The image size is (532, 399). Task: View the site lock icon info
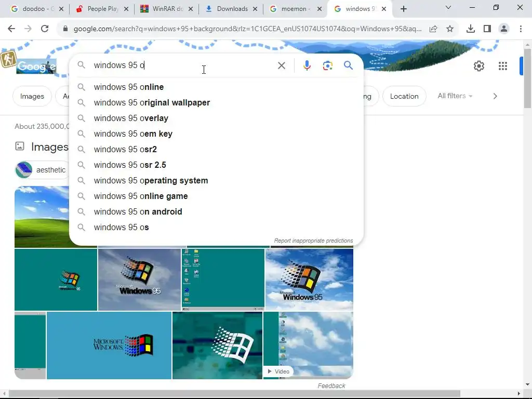[x=65, y=29]
